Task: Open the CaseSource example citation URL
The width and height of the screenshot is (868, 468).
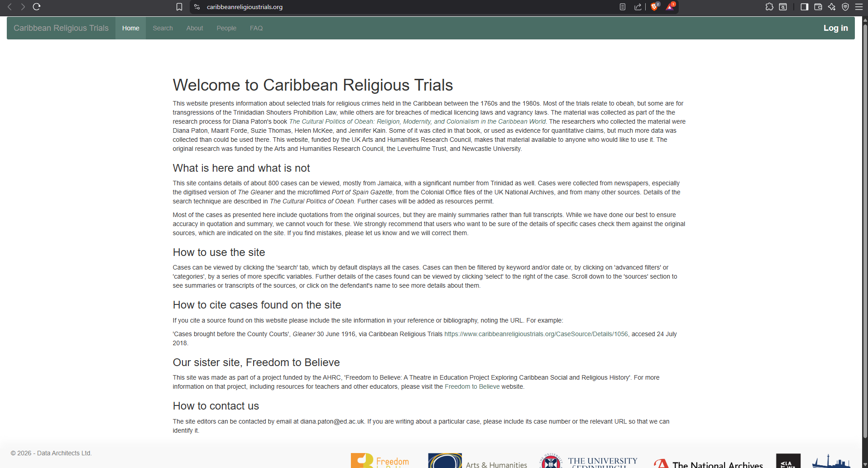Action: (x=536, y=334)
